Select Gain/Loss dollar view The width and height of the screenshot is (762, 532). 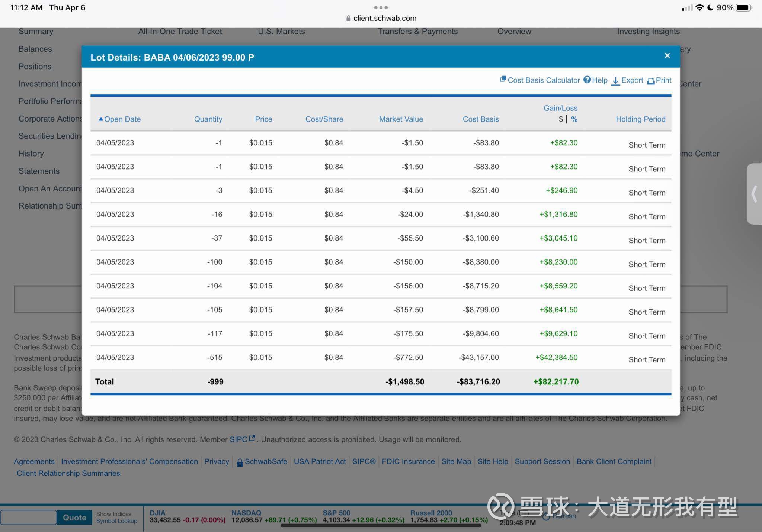pos(561,119)
